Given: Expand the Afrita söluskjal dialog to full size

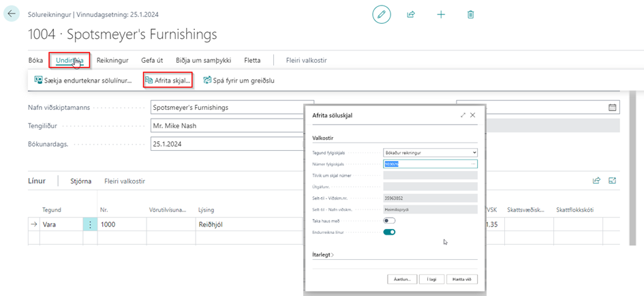Looking at the screenshot, I should [463, 115].
